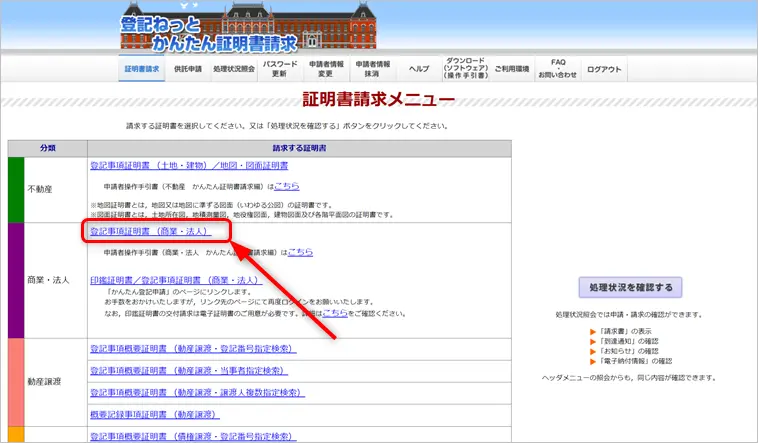Viewport: 758px width, 443px height.
Task: Open the 概要記録事項証明書(動産譲渡) link
Action: [151, 414]
